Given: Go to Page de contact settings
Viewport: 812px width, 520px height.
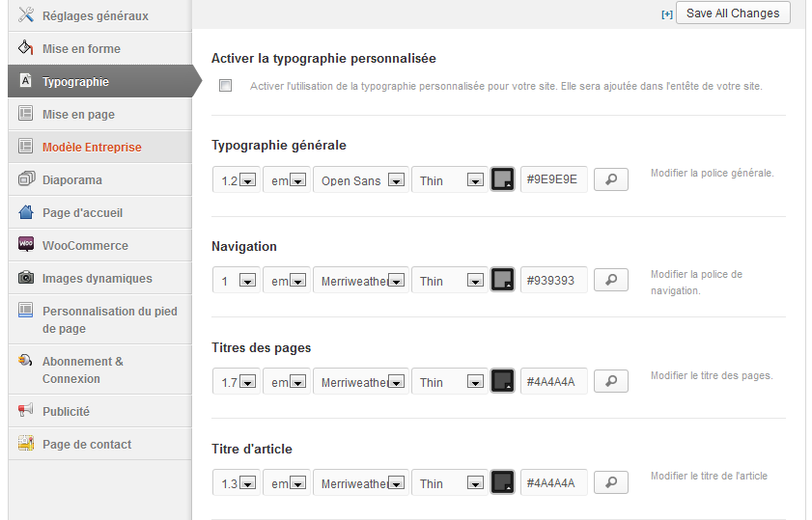Looking at the screenshot, I should click(87, 444).
